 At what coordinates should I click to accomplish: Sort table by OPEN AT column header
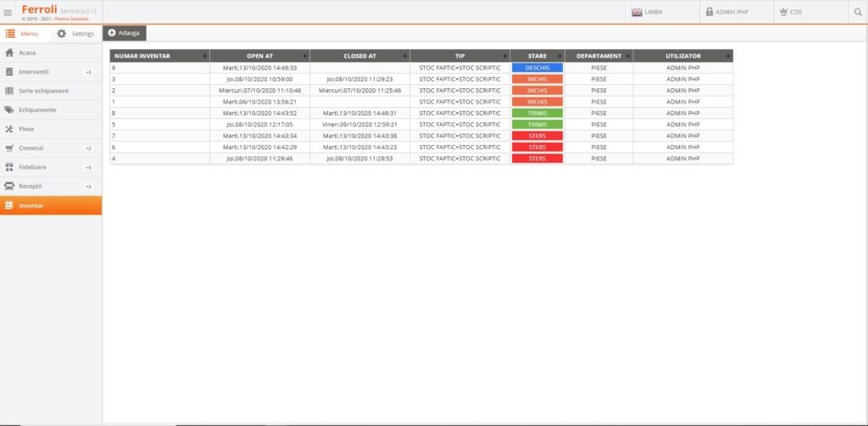tap(259, 56)
